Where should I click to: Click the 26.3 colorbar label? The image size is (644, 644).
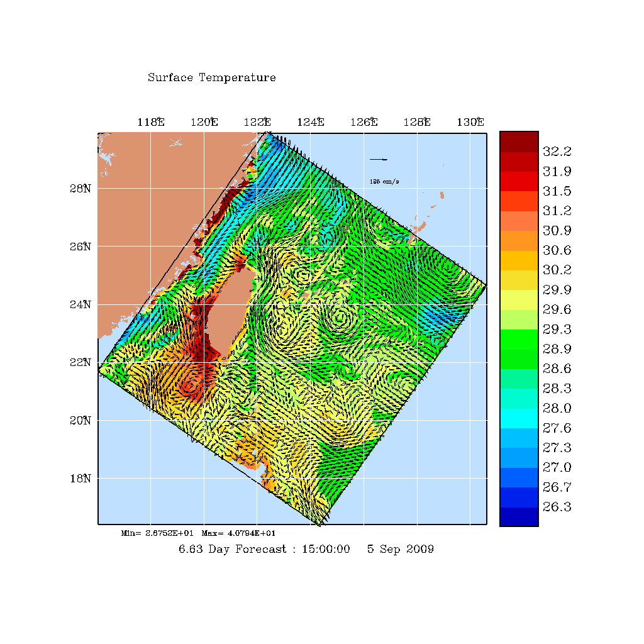[557, 507]
